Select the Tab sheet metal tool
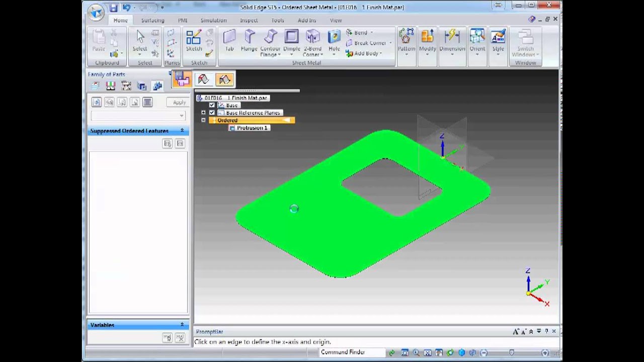The width and height of the screenshot is (644, 362). point(229,40)
